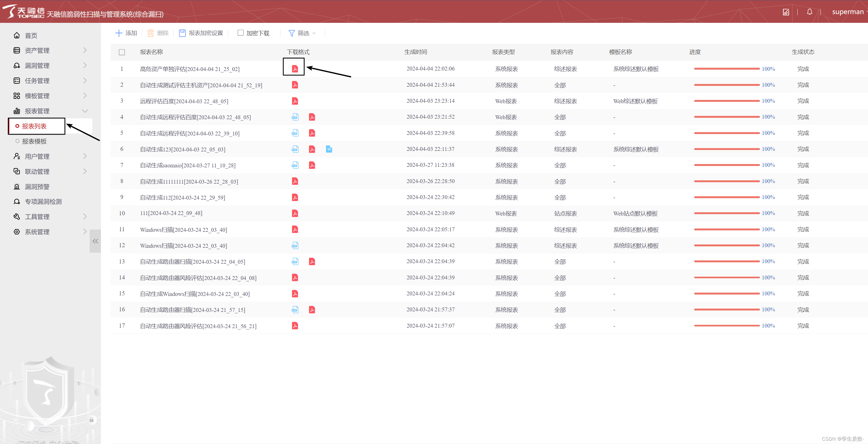Select the 报表模板 submenu option
The height and width of the screenshot is (444, 868).
click(34, 141)
